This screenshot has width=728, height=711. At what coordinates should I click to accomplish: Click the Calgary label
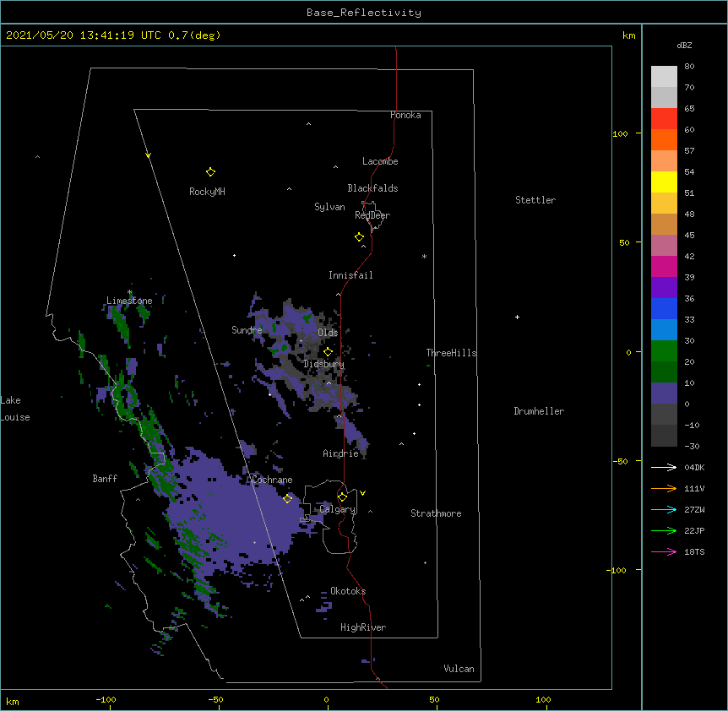coord(337,509)
